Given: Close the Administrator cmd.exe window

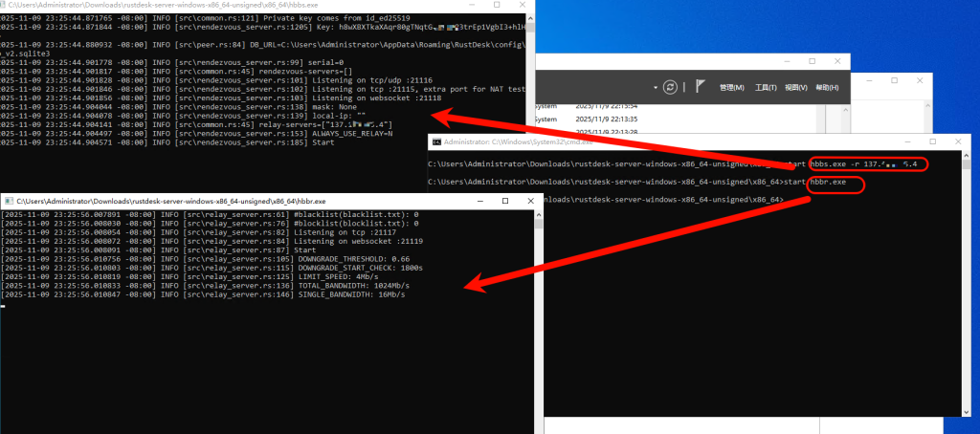Looking at the screenshot, I should tap(957, 141).
